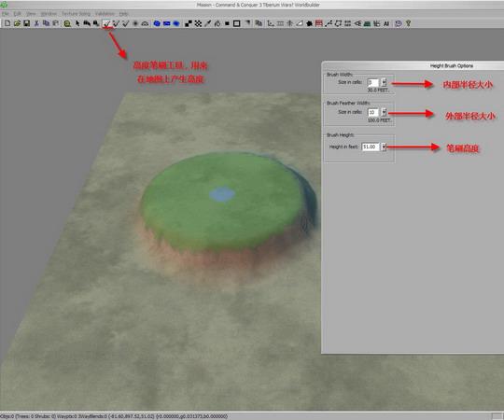Select the arrow pointer tool
The height and width of the screenshot is (420, 504).
(x=77, y=23)
